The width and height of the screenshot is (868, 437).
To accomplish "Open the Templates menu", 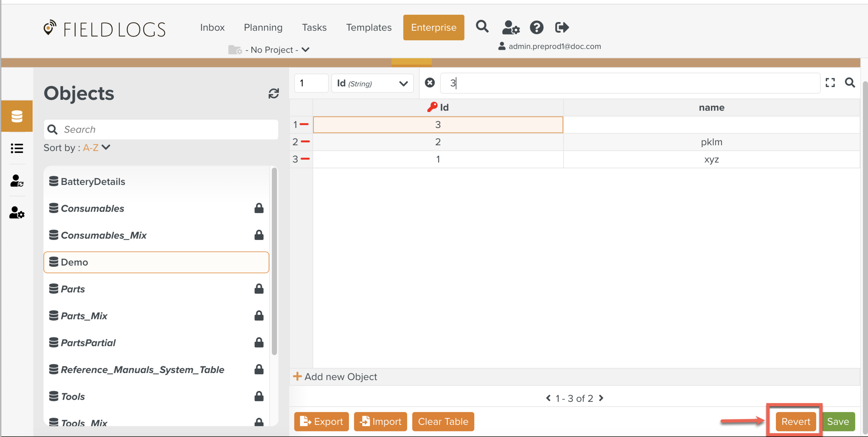I will [x=369, y=27].
